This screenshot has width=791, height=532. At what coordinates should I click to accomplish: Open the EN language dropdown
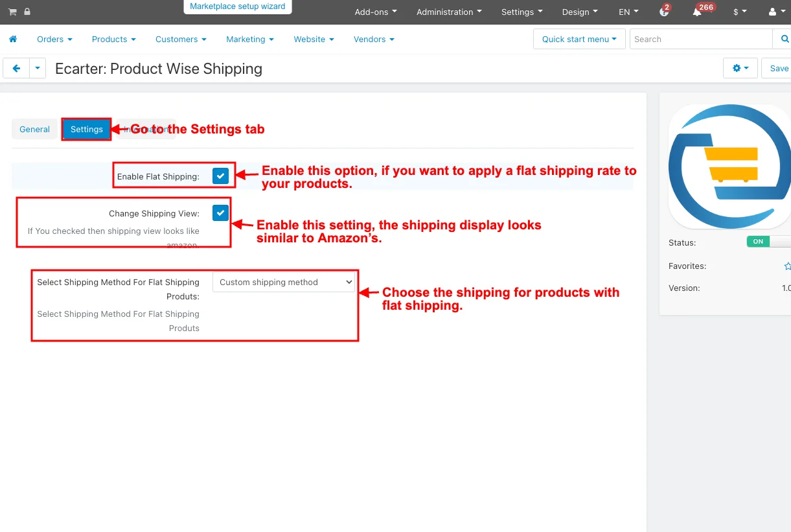(x=628, y=12)
